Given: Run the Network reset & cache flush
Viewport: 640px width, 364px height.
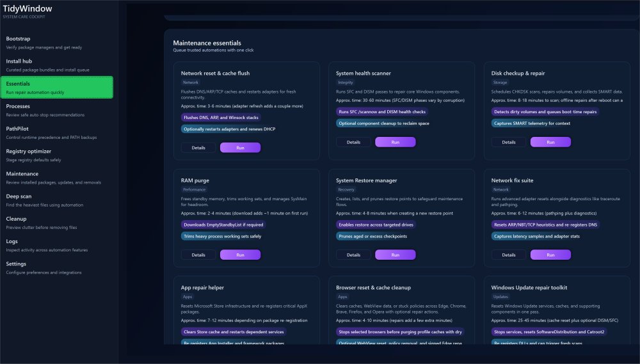Looking at the screenshot, I should click(x=240, y=148).
